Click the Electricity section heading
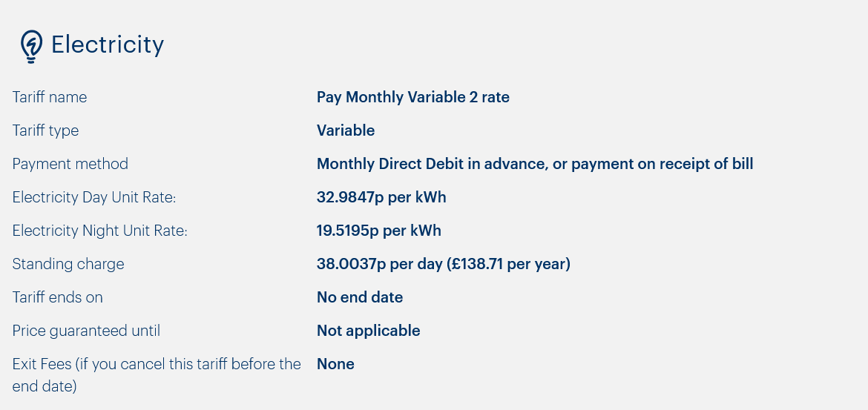Image resolution: width=868 pixels, height=410 pixels. tap(108, 44)
